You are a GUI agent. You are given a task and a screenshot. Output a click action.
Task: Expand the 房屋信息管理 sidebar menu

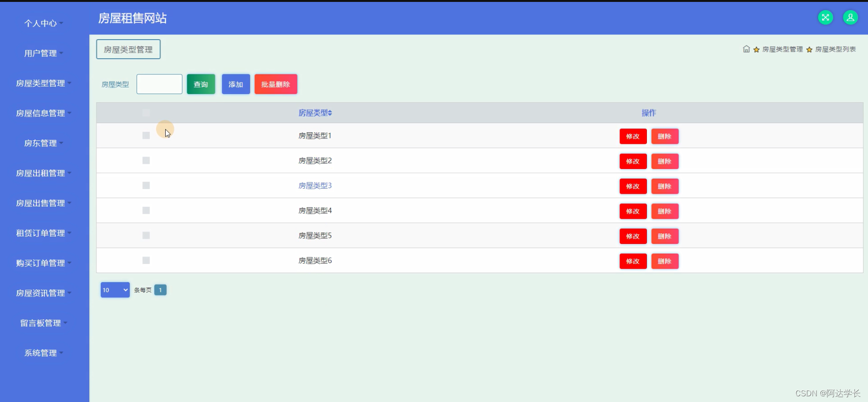[x=43, y=113]
